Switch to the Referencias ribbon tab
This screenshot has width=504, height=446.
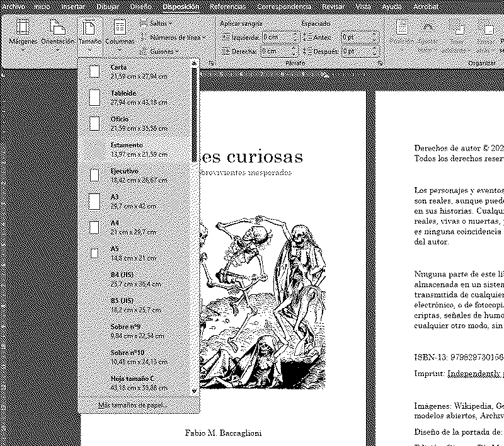pos(229,7)
